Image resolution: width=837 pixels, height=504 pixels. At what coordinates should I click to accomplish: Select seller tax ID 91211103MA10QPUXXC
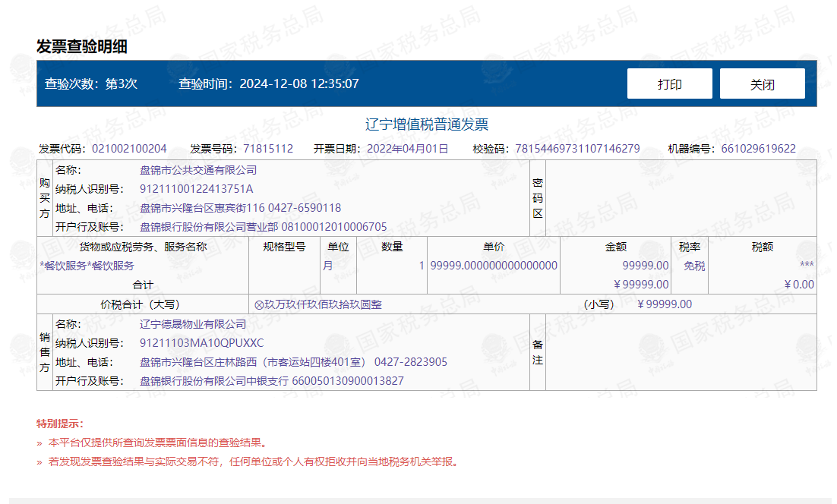point(202,343)
